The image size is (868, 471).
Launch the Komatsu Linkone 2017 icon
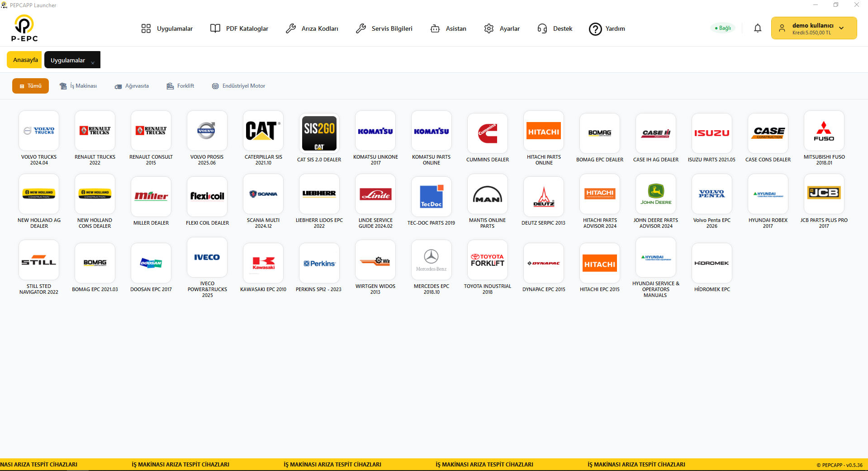(x=375, y=131)
